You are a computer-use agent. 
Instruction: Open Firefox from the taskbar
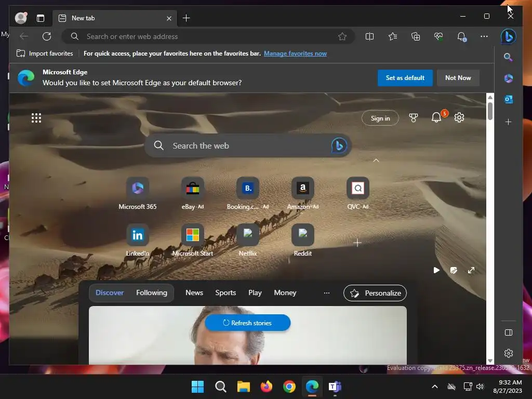click(x=267, y=386)
